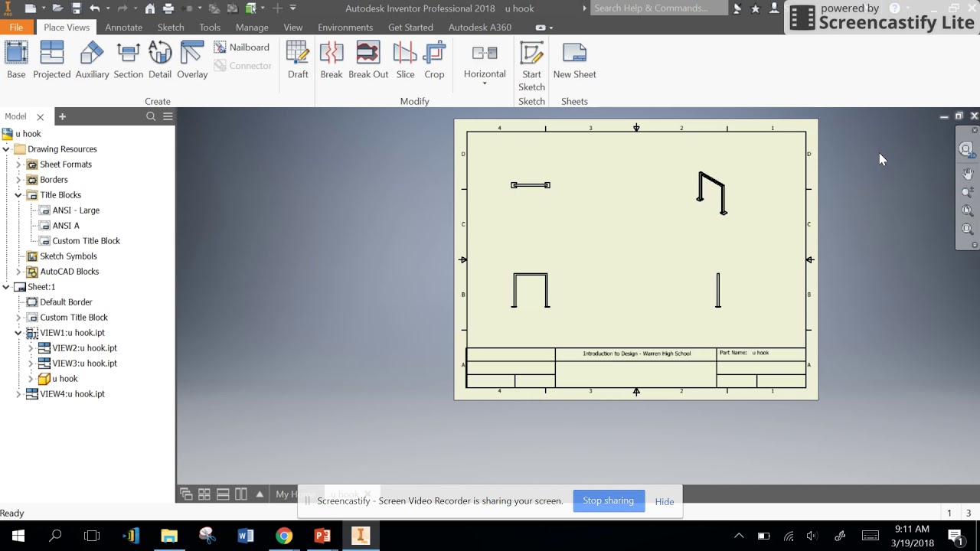Select ANSI - Large title block

(76, 210)
